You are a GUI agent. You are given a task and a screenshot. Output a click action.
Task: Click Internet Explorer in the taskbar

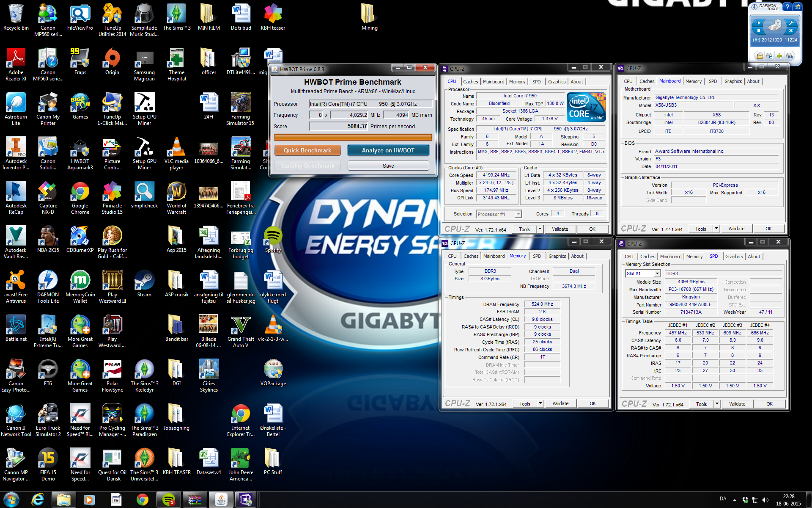point(38,500)
